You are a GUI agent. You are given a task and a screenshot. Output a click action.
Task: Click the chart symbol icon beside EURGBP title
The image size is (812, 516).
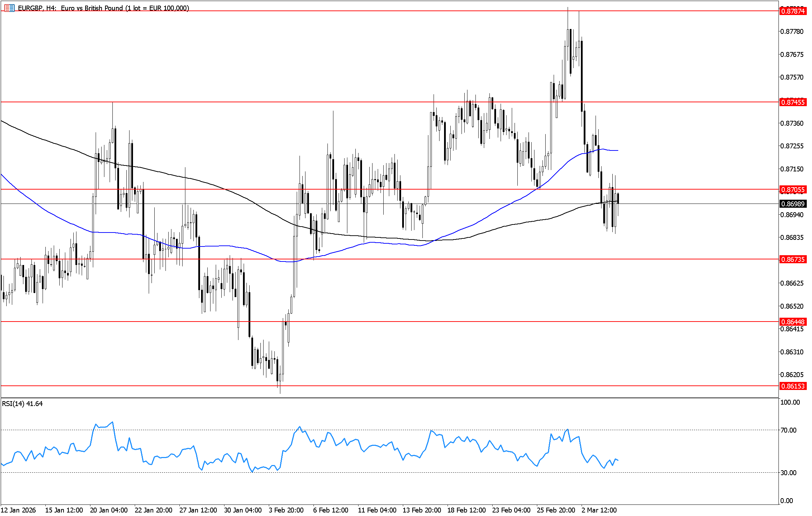[9, 8]
